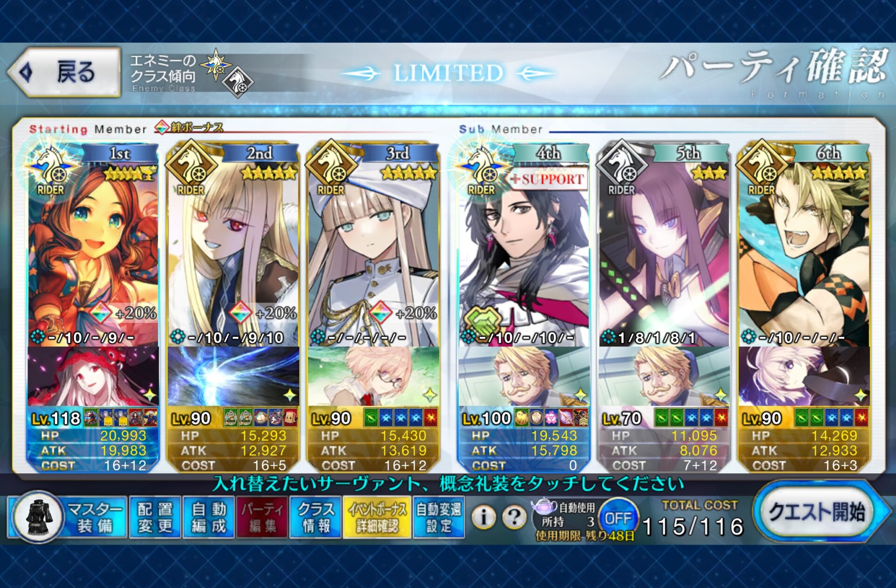896x588 pixels.
Task: Open auto return settings (自動変還設定)
Action: tap(439, 517)
